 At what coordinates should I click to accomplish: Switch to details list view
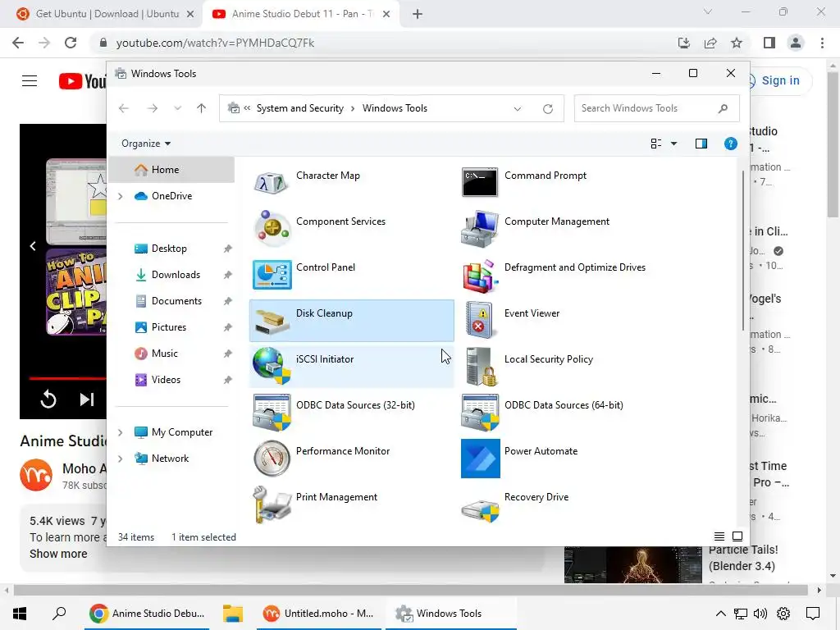point(719,536)
